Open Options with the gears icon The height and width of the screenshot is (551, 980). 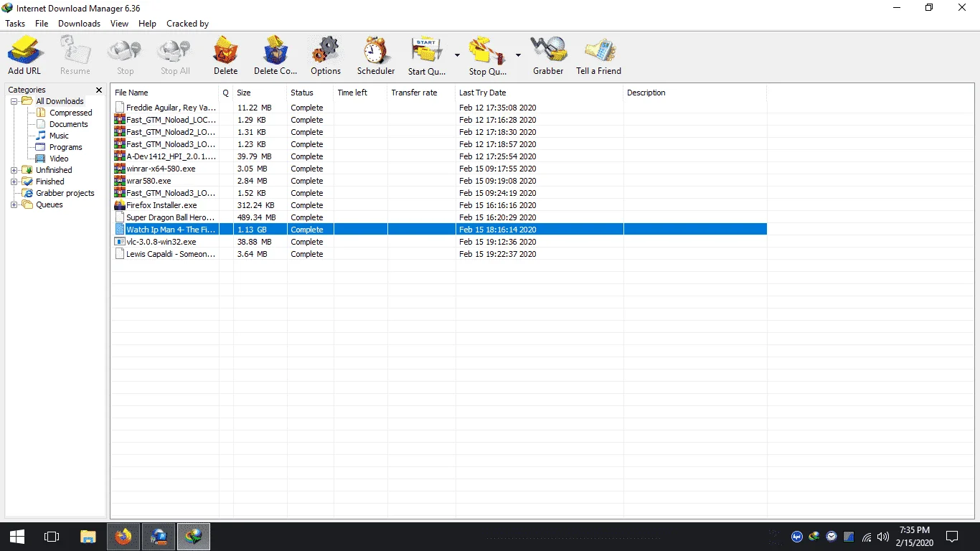[326, 50]
